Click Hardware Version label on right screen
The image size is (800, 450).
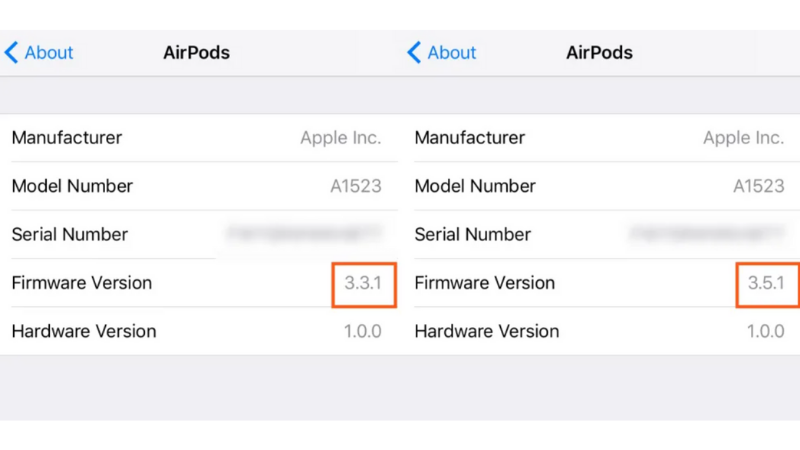coord(487,332)
